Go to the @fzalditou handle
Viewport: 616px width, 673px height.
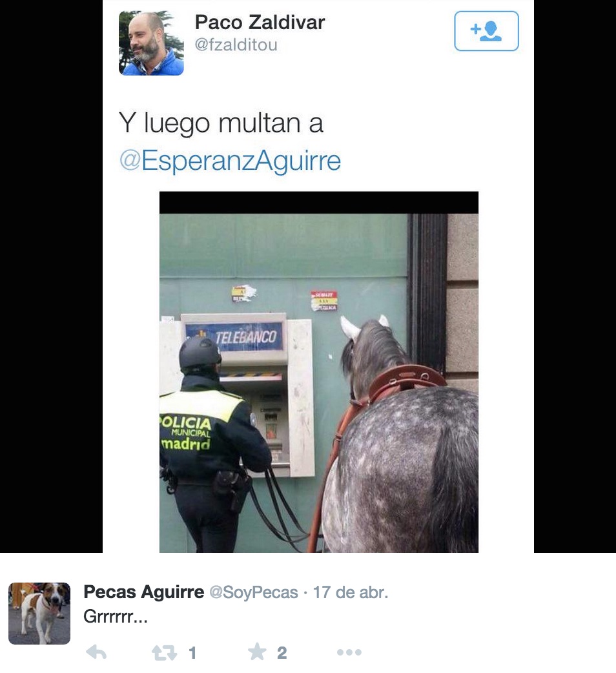pos(236,45)
